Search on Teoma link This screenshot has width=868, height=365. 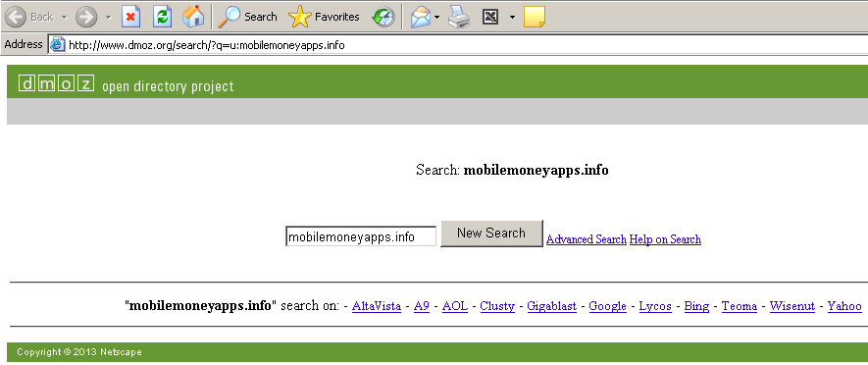(x=739, y=306)
